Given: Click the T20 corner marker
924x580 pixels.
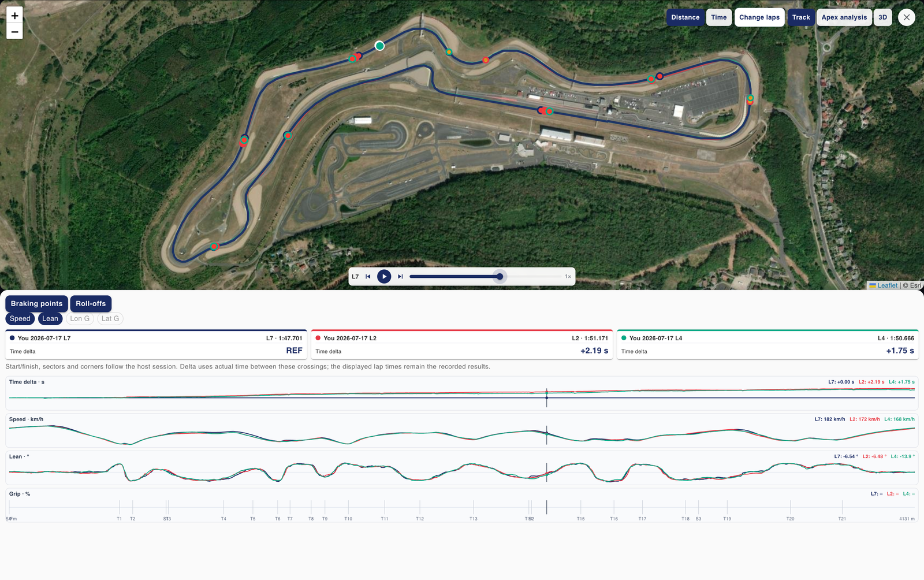Looking at the screenshot, I should [790, 519].
